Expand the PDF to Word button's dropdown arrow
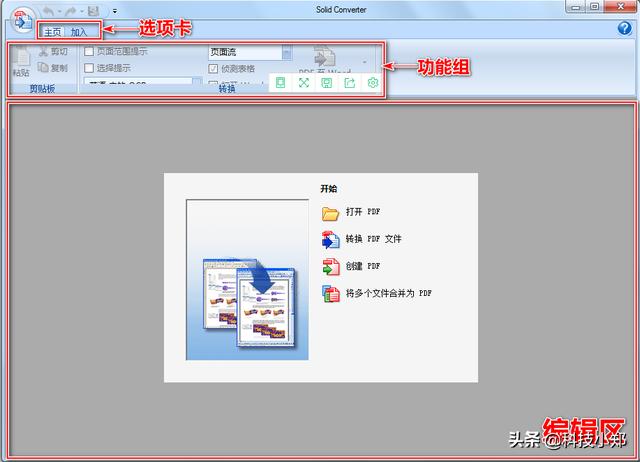Viewport: 640px width, 462px height. click(364, 62)
